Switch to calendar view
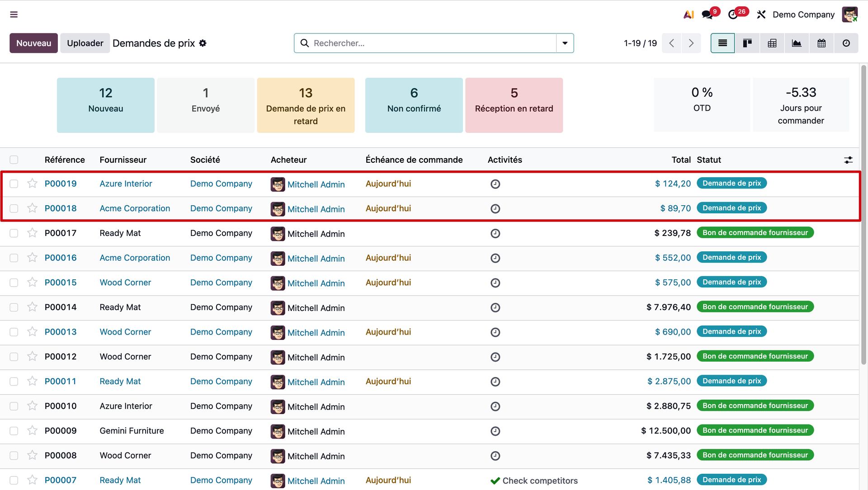Viewport: 868px width, 490px height. point(821,43)
